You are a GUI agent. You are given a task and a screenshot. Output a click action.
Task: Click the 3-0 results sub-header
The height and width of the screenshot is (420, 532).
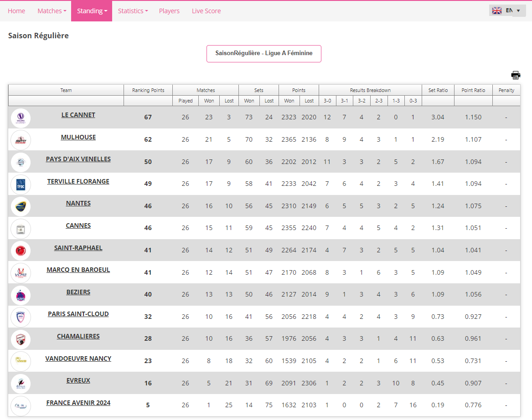(327, 101)
